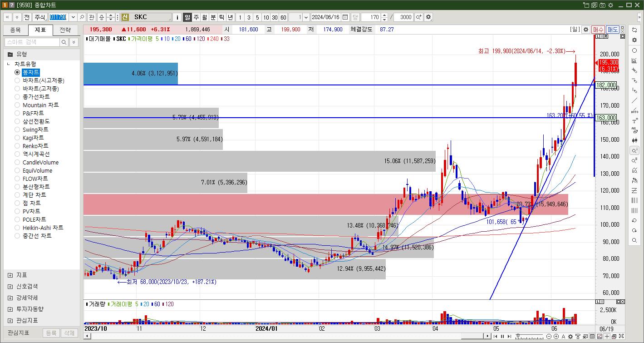The width and height of the screenshot is (644, 343).
Task: Click the bar count field showing 170
Action: click(371, 17)
